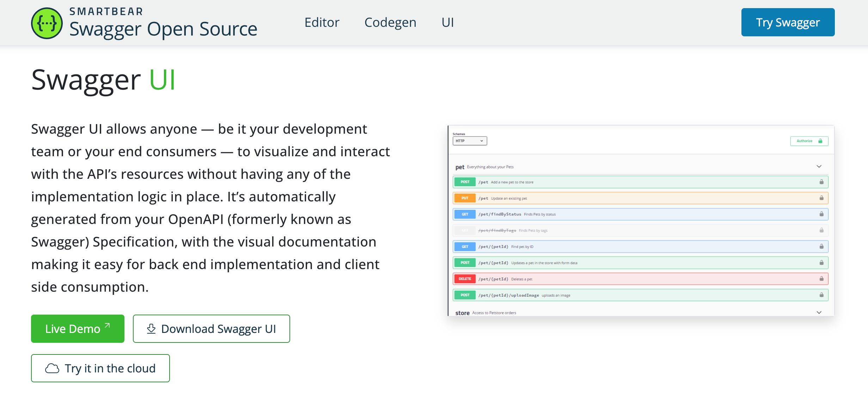Expand the store section chevron
The width and height of the screenshot is (868, 395).
(819, 312)
